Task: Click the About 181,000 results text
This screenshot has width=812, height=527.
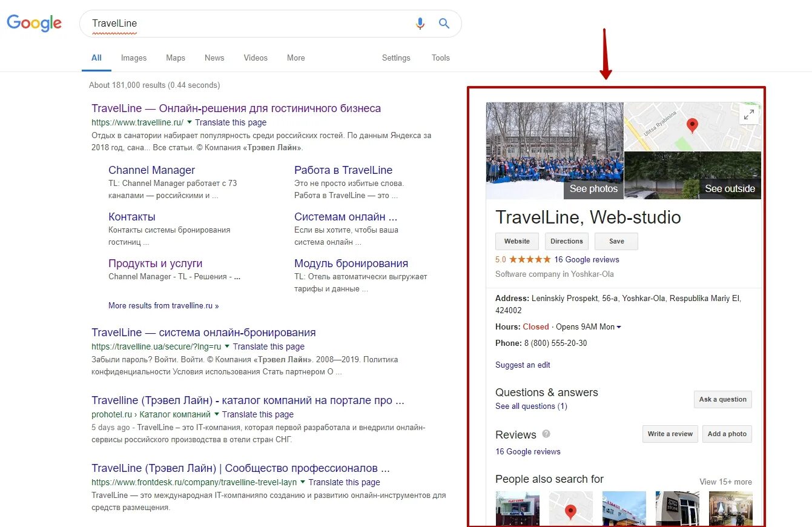Action: [x=154, y=85]
